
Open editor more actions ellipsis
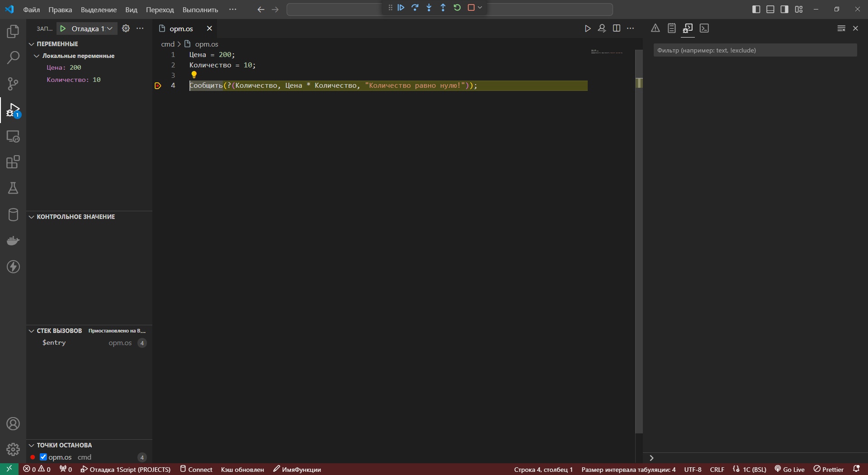point(631,28)
